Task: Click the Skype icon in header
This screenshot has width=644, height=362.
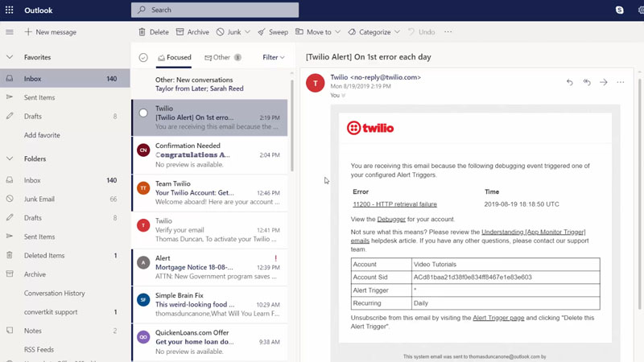Action: tap(620, 10)
